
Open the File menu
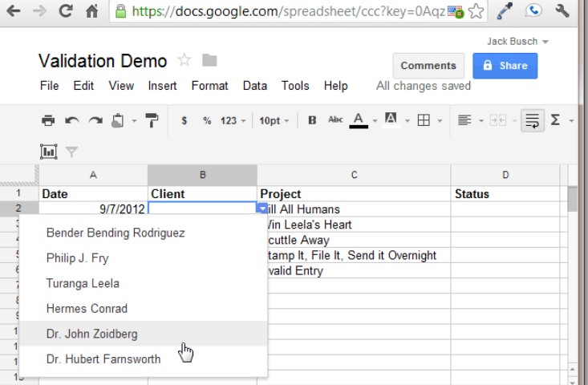[x=50, y=86]
